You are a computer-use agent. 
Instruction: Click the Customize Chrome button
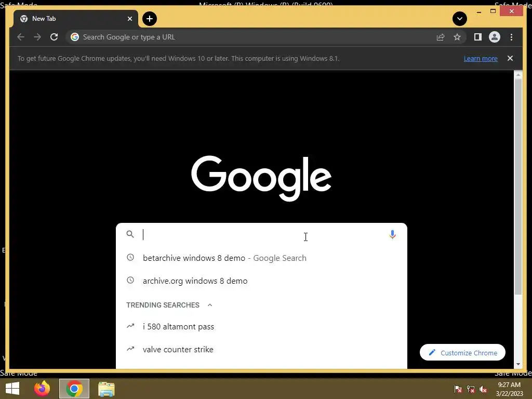tap(462, 353)
